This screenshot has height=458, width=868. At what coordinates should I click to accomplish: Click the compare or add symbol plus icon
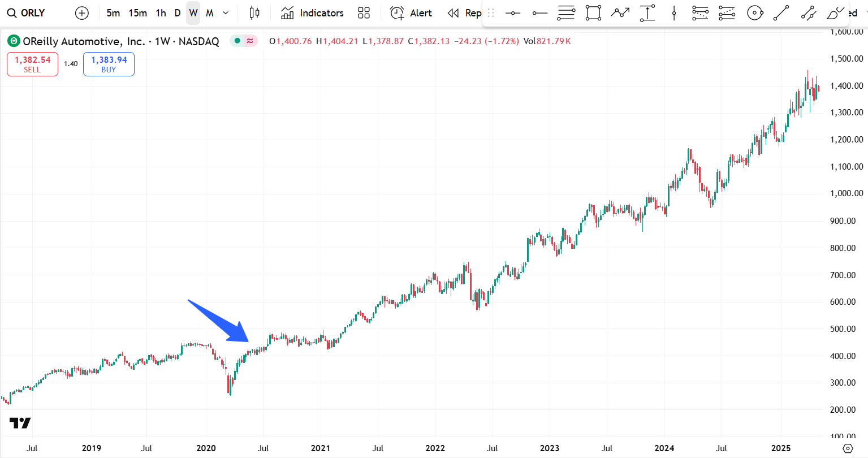click(x=82, y=13)
